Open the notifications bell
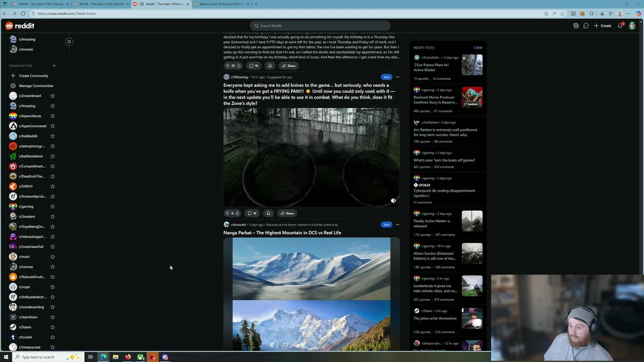The width and height of the screenshot is (644, 362). coord(620,26)
